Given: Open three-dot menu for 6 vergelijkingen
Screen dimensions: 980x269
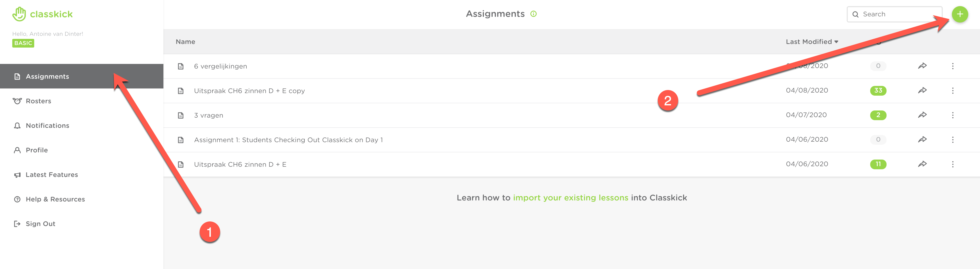Looking at the screenshot, I should [953, 66].
